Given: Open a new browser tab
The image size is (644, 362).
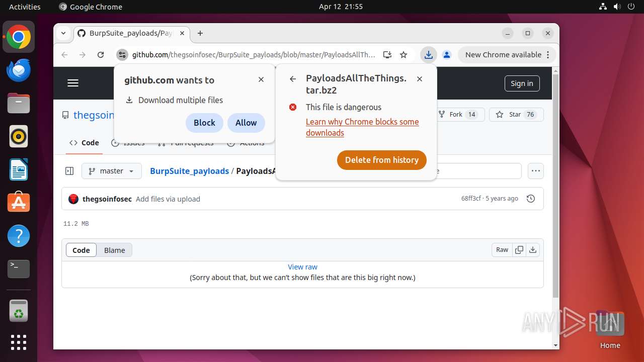Looking at the screenshot, I should pos(200,33).
